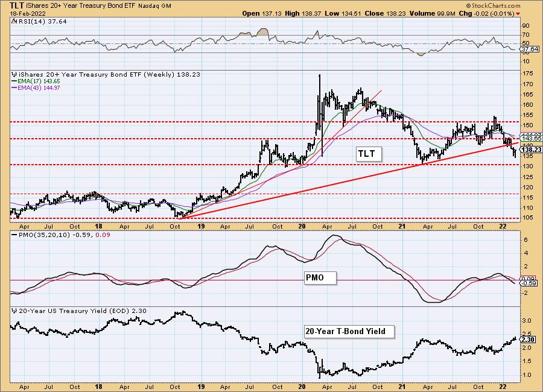
Task: Click the 1.5 label on the yield axis
Action: (527, 361)
